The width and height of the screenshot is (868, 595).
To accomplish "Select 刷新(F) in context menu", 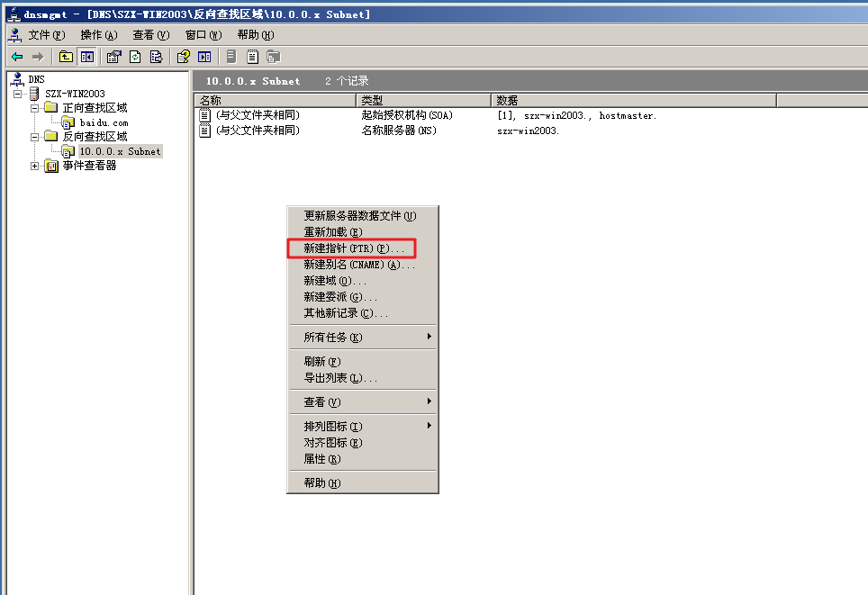I will click(363, 362).
